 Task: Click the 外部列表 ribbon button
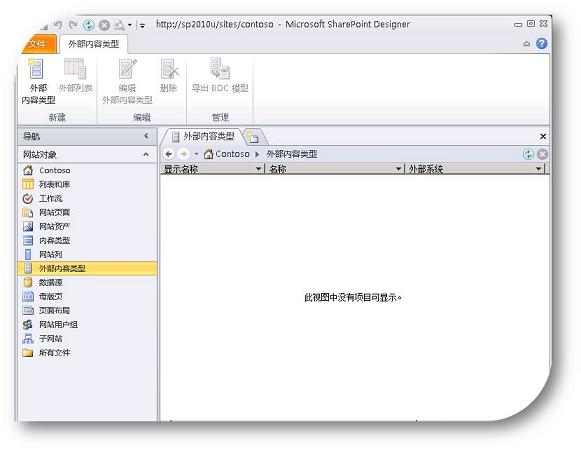tap(75, 76)
